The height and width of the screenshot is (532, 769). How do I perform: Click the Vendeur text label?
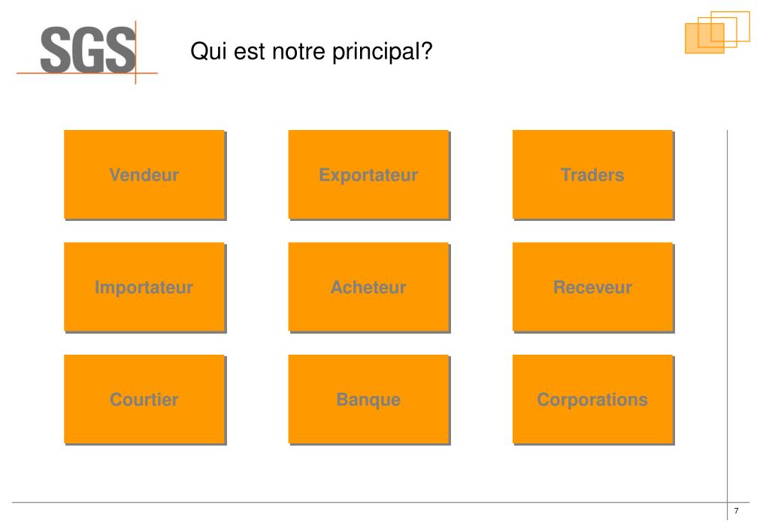[x=144, y=175]
